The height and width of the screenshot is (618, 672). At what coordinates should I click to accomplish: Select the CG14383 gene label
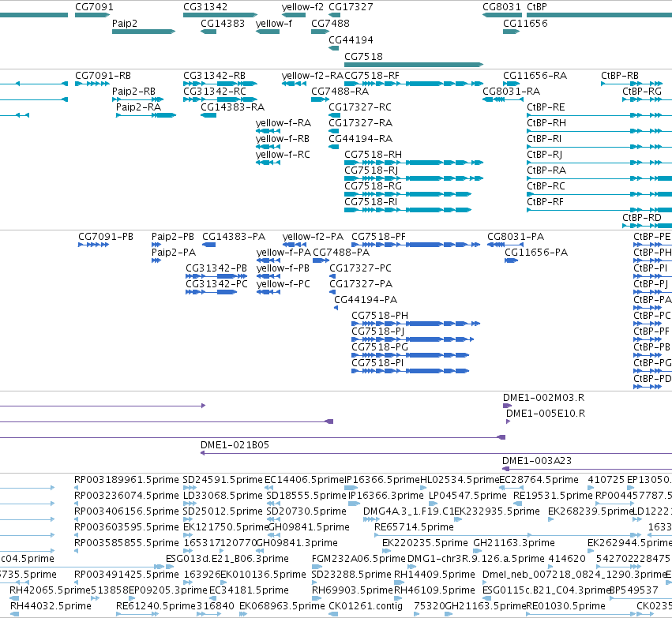pos(223,23)
